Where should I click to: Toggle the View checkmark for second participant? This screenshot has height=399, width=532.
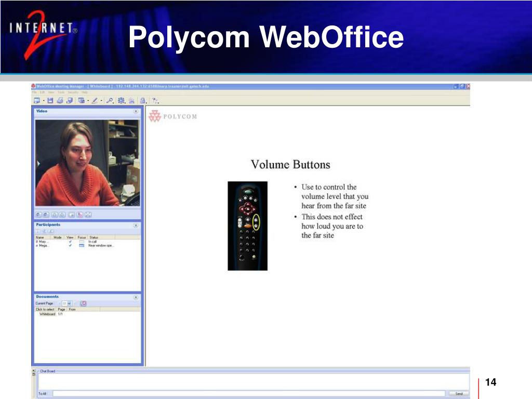click(70, 245)
